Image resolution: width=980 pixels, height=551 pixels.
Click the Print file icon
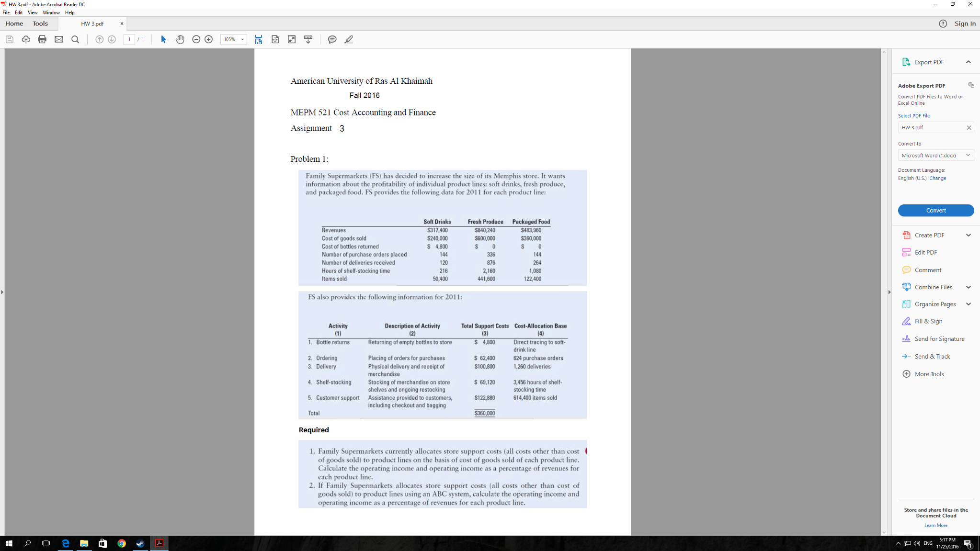click(42, 39)
